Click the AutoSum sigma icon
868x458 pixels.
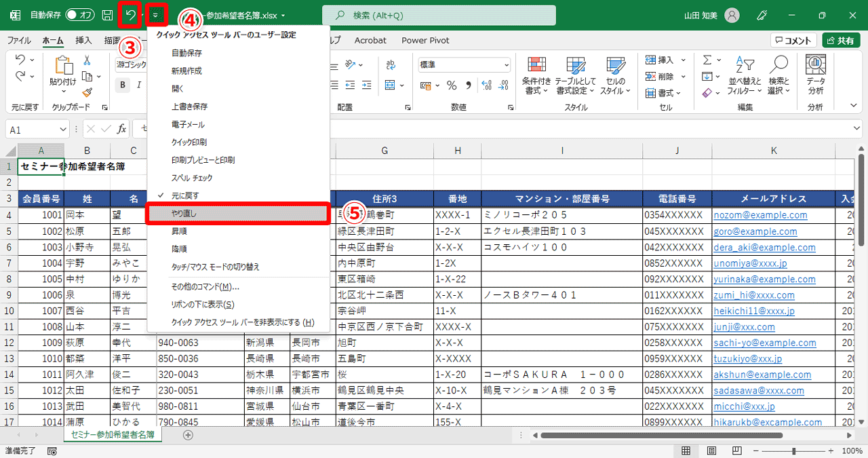(x=707, y=60)
